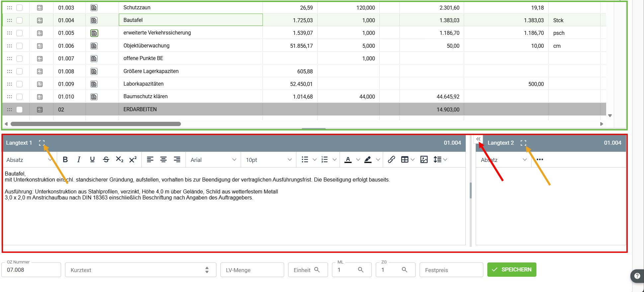The image size is (644, 292).
Task: Open the Arial font family dropdown
Action: tap(213, 160)
